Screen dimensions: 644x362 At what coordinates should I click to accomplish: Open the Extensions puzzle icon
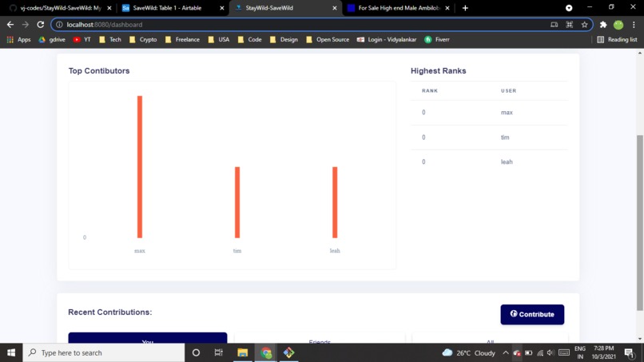[603, 25]
